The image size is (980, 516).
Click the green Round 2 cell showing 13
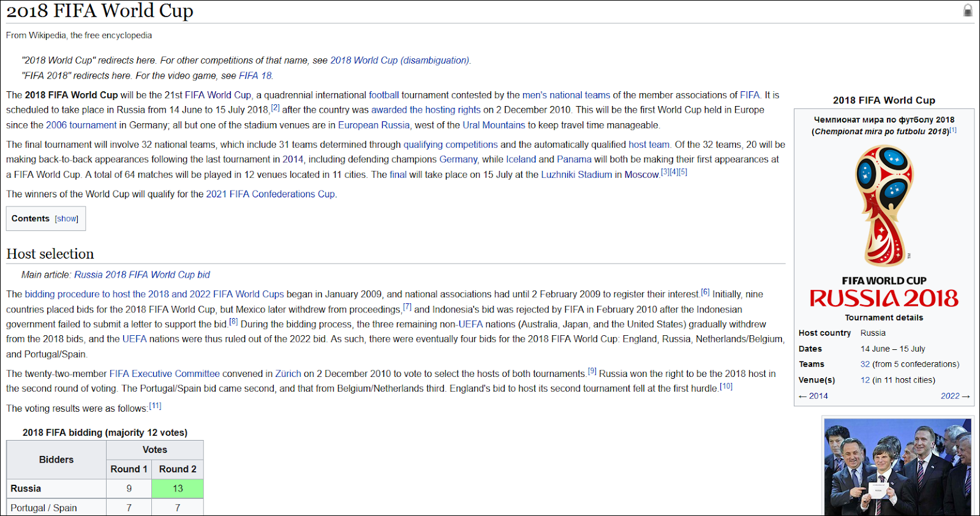(x=178, y=488)
